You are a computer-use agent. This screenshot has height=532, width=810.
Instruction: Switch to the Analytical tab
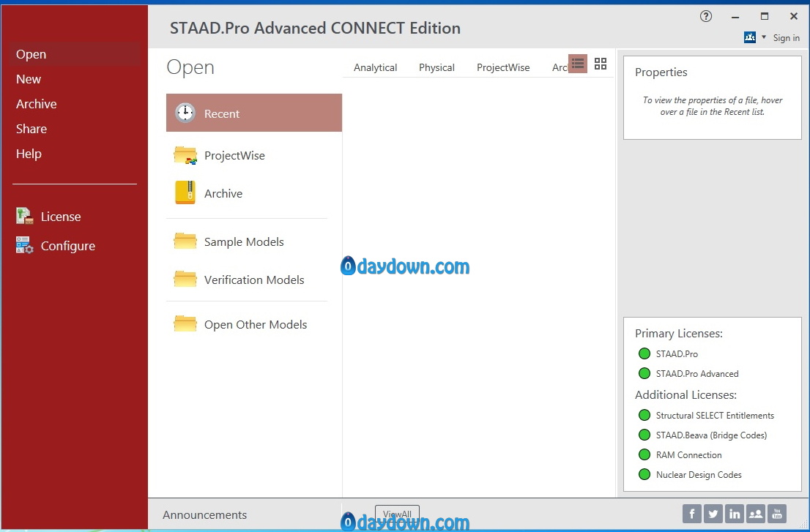pos(376,67)
